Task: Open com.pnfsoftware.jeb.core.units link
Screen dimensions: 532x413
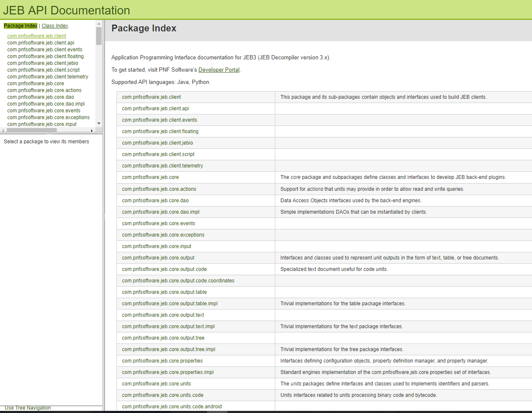Action: (x=156, y=384)
